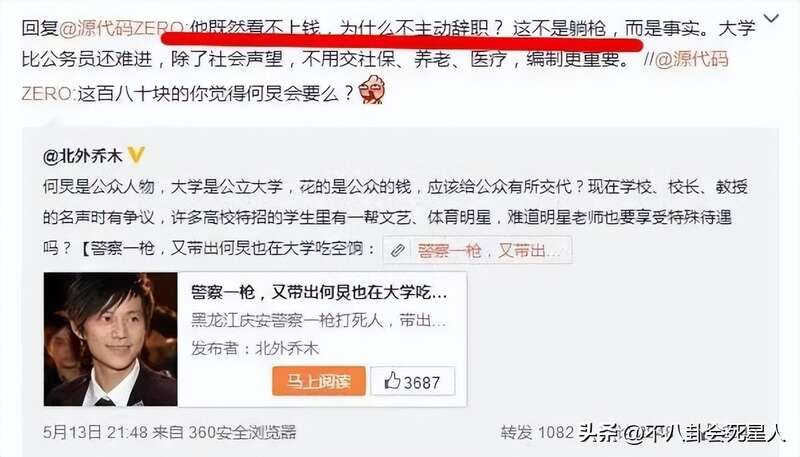Open the @北外乔木 profile name
800x457 pixels.
83,156
